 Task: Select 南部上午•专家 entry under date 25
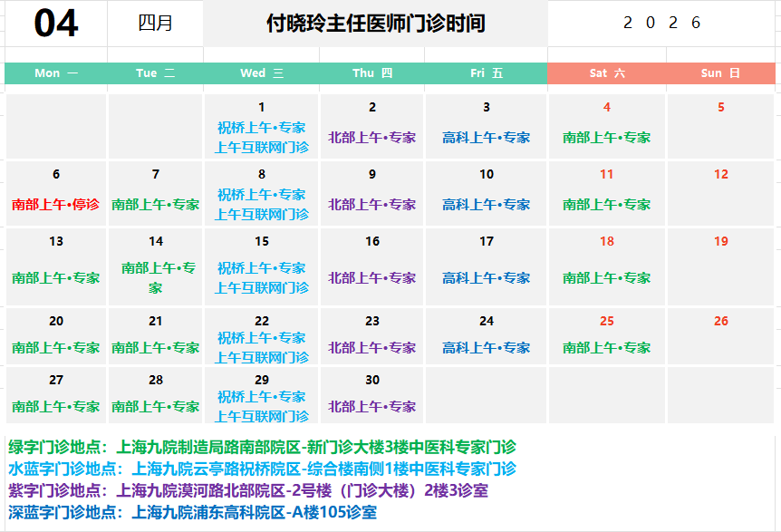606,348
